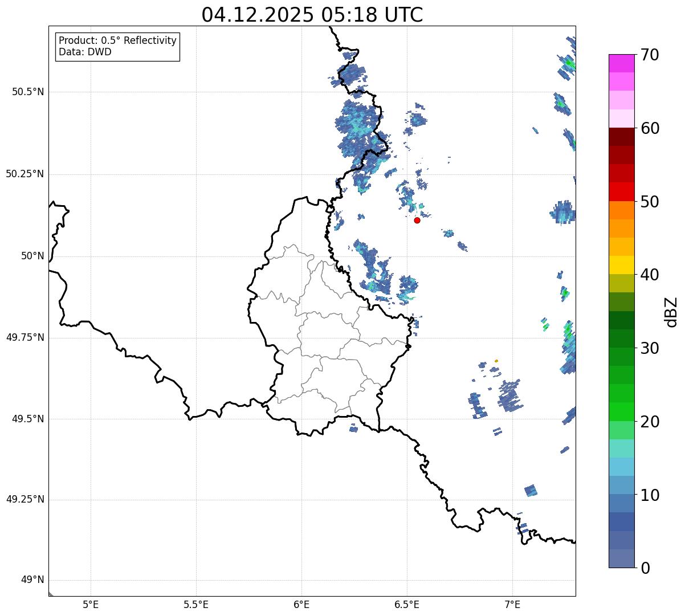Click the bright red colorbar segment at 50
Viewport: 685px width, 616px height.
point(621,191)
